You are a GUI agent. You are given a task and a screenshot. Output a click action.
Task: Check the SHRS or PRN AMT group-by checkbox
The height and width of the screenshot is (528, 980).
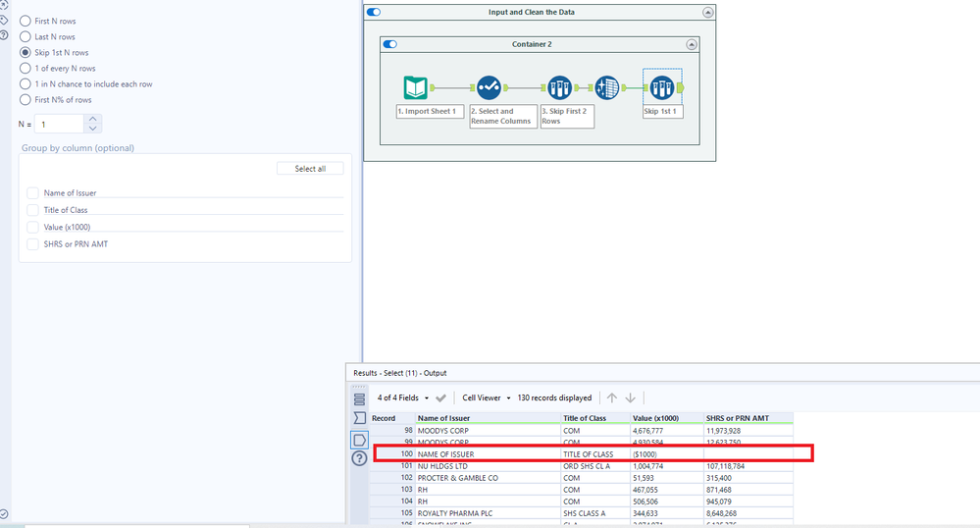tap(32, 244)
